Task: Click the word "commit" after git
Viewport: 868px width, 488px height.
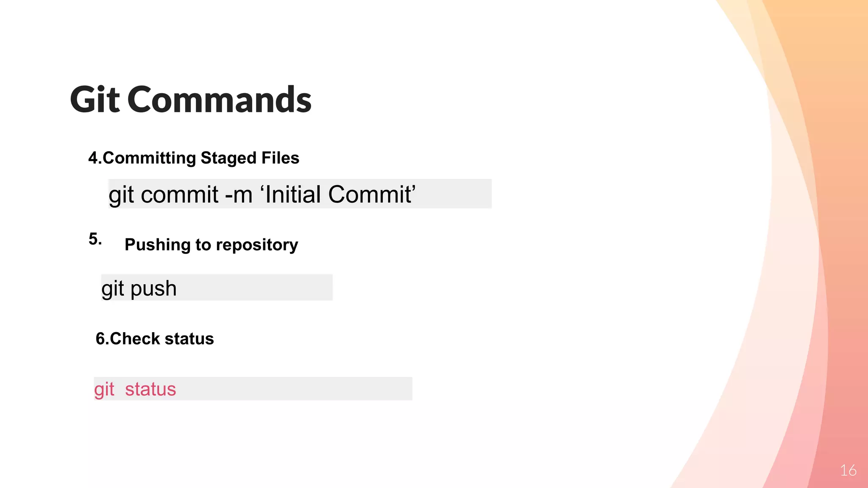Action: (x=180, y=195)
